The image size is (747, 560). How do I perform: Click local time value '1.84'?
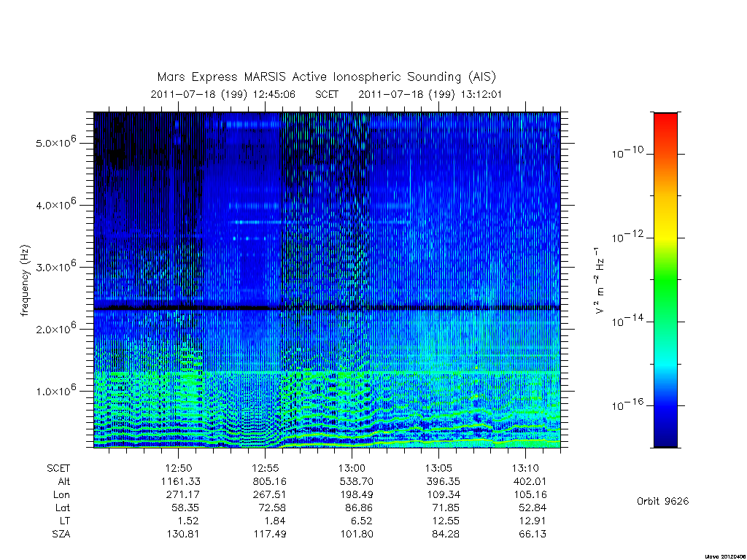(x=275, y=521)
